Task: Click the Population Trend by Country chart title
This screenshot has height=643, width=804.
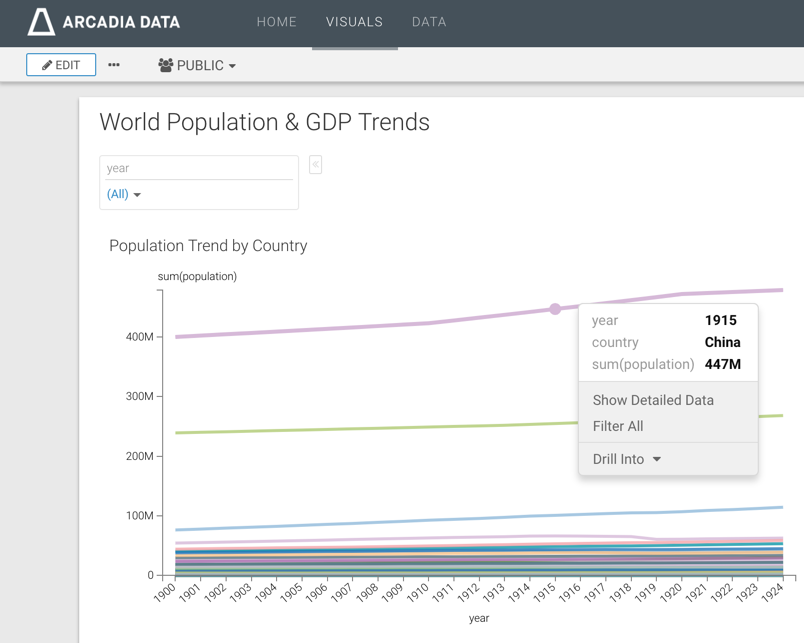Action: pos(208,246)
